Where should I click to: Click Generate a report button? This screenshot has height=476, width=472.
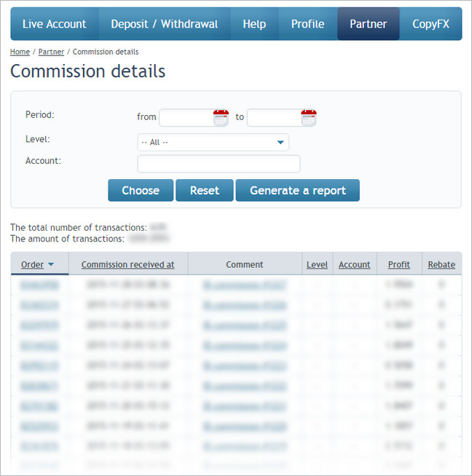tap(297, 190)
